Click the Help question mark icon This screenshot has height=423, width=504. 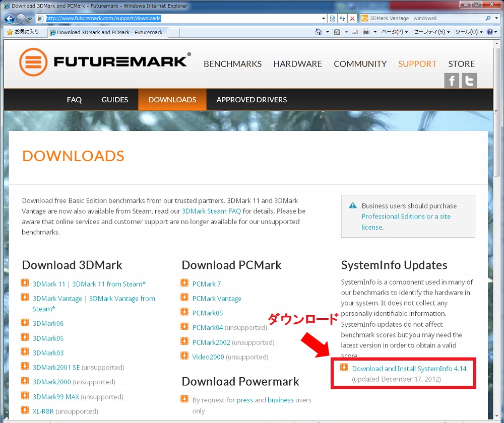click(489, 32)
